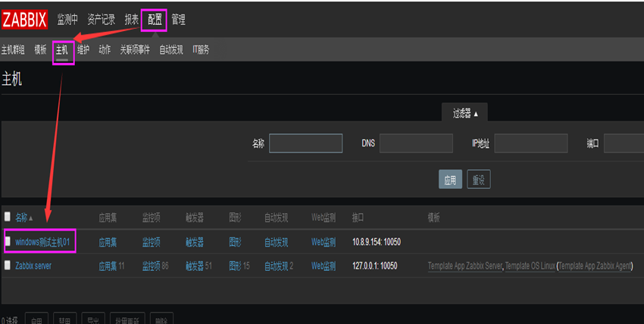Viewport: 644px width, 324px height.
Task: Focus the 端口 filter input field
Action: [x=624, y=143]
